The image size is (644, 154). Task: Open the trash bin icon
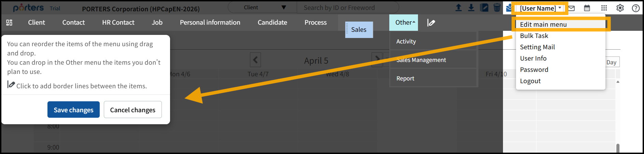pos(497,8)
